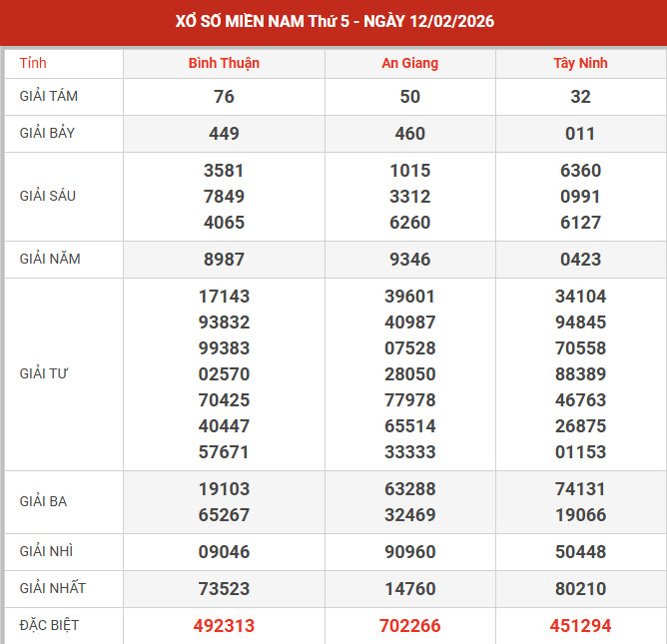The height and width of the screenshot is (644, 667).
Task: Click the GIẢI NĂM row label
Action: click(x=50, y=259)
